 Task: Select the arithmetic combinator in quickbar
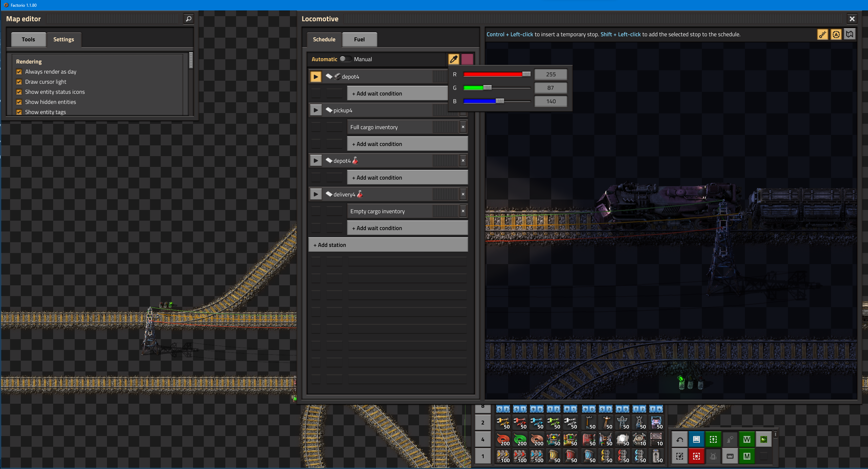coord(553,439)
